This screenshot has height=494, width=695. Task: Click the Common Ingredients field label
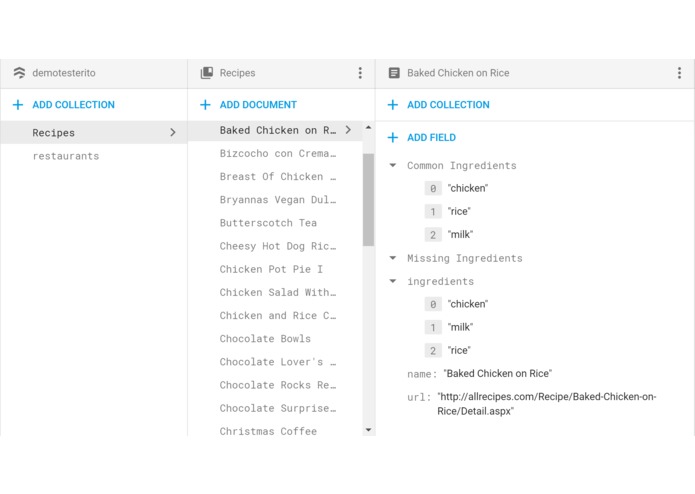461,166
